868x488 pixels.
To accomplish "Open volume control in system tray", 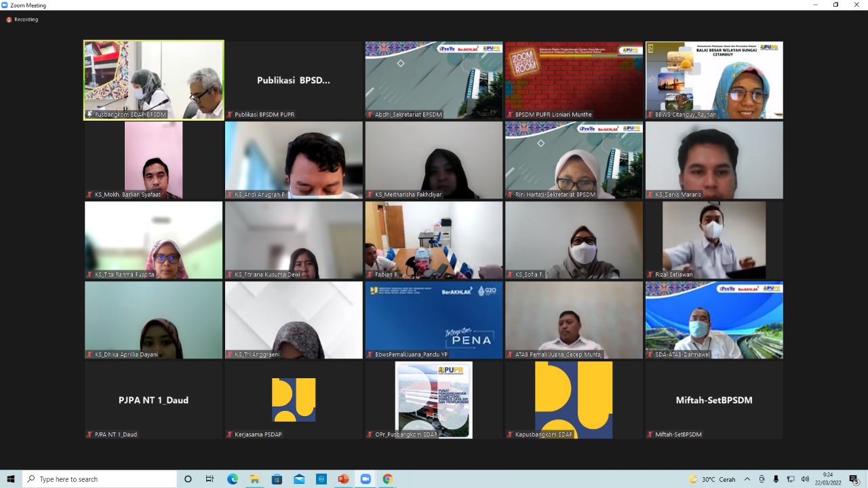I will pyautogui.click(x=804, y=479).
